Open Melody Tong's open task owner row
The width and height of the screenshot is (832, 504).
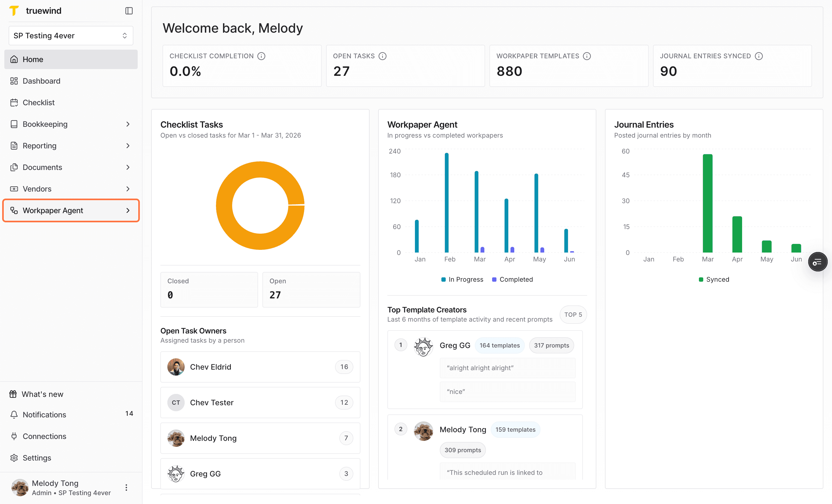coord(260,438)
